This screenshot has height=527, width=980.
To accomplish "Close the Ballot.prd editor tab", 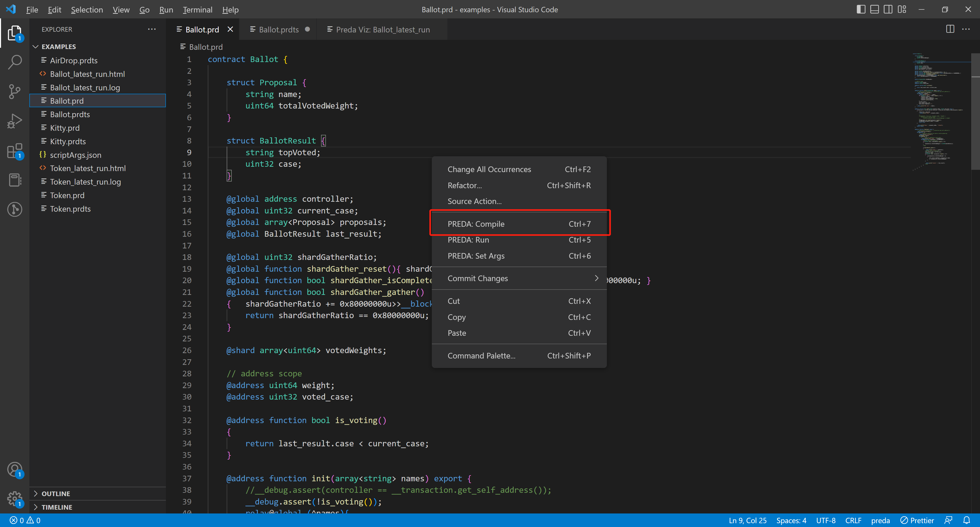I will coord(230,29).
